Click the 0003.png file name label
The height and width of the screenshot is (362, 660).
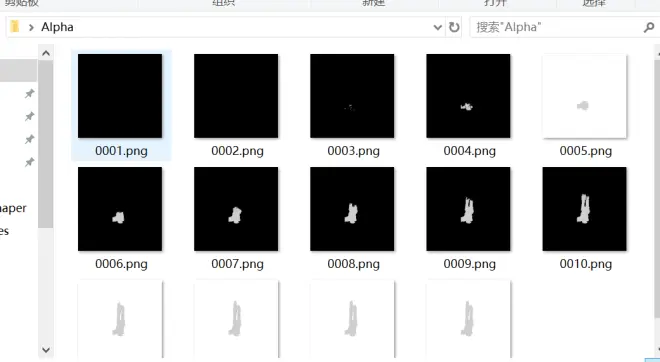pyautogui.click(x=354, y=151)
